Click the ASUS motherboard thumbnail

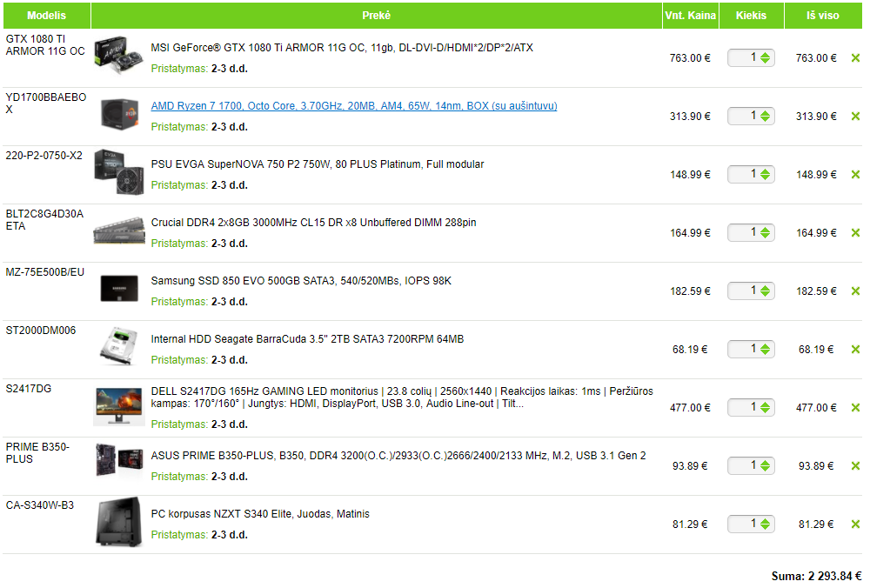[x=118, y=459]
